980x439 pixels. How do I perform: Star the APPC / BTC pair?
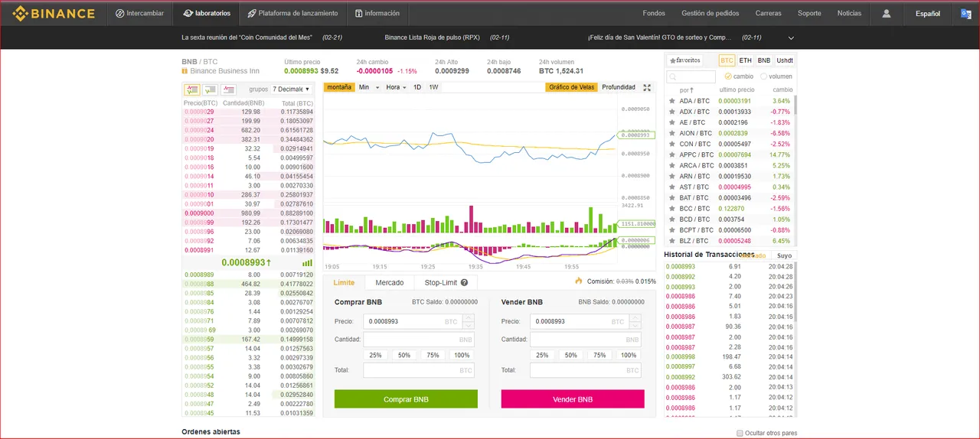(672, 154)
